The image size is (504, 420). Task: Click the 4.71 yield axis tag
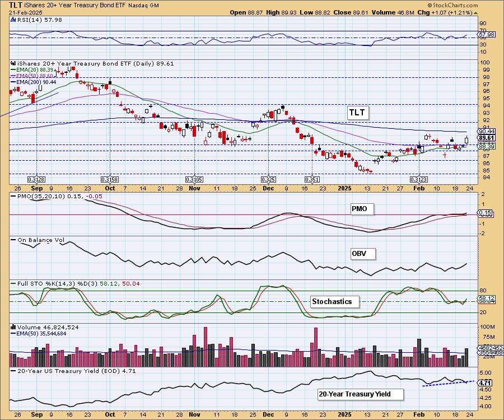tap(486, 382)
